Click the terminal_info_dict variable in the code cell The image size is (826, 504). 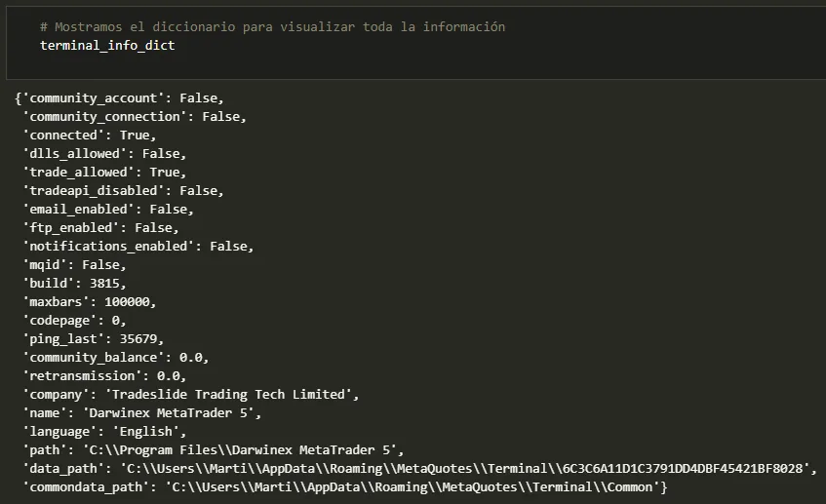pos(107,46)
